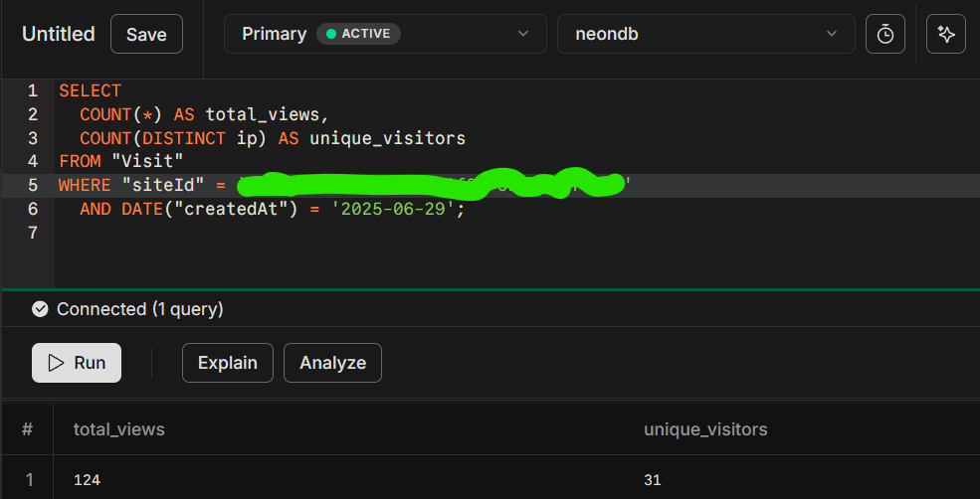Expand the Primary branch dropdown chevron

pos(523,34)
